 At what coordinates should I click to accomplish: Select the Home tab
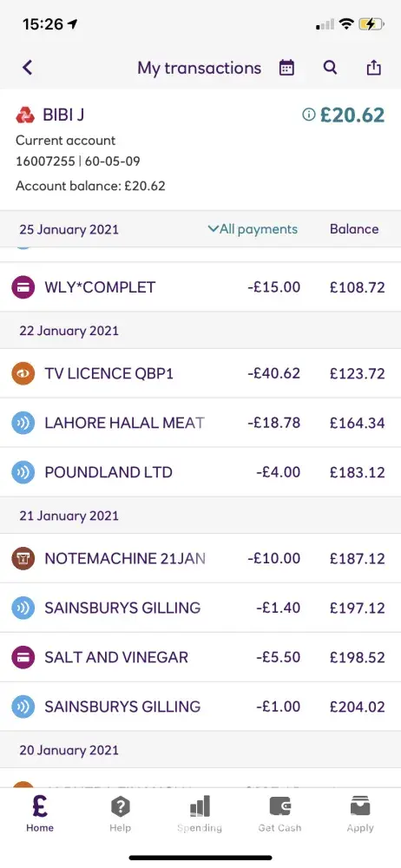coord(40,815)
